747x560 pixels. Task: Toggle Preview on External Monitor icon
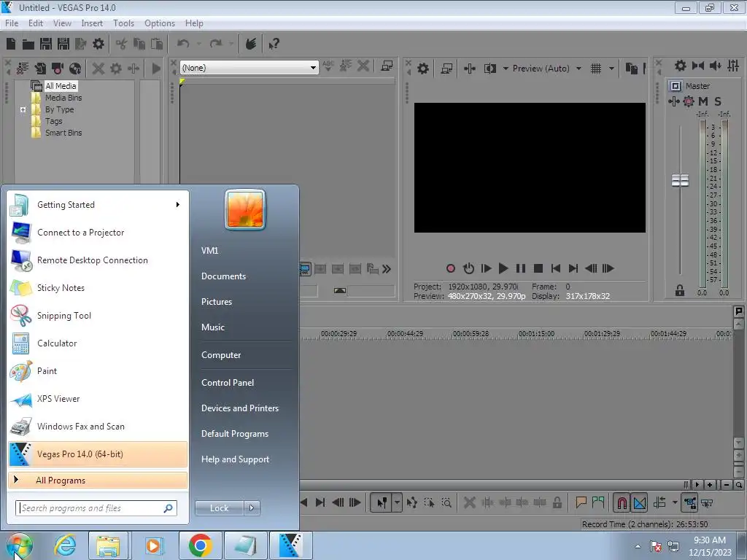(446, 69)
